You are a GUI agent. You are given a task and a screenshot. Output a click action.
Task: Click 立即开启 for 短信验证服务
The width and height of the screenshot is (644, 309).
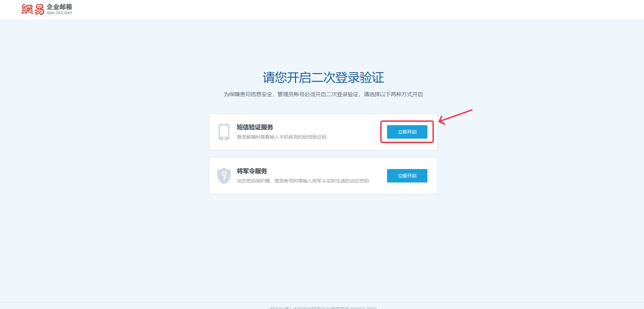[x=407, y=132]
